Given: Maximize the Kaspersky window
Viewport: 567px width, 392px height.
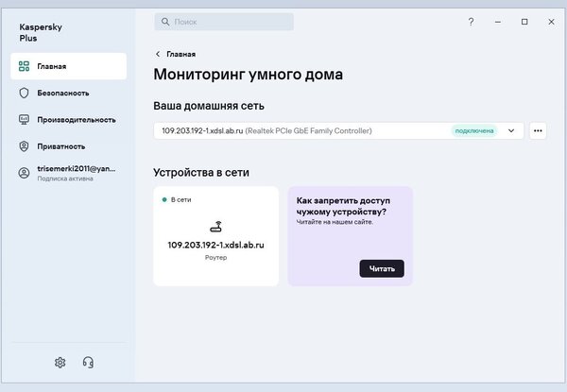Looking at the screenshot, I should tap(524, 22).
